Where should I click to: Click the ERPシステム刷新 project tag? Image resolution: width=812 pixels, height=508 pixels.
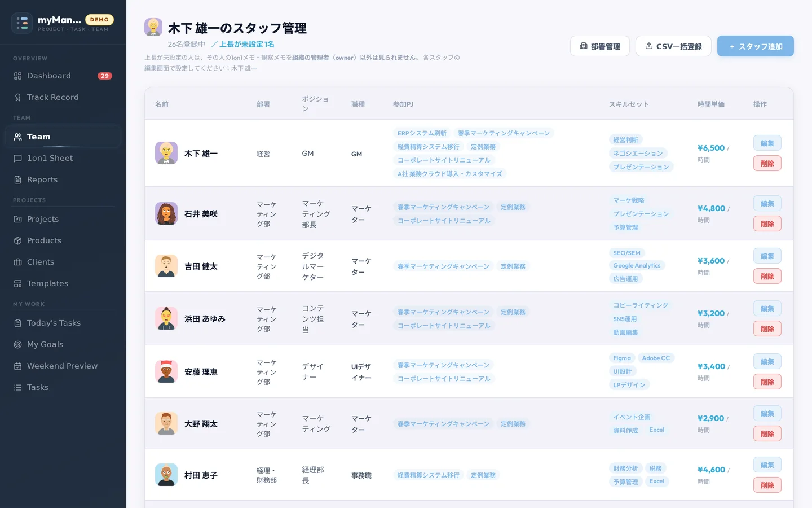pos(422,133)
